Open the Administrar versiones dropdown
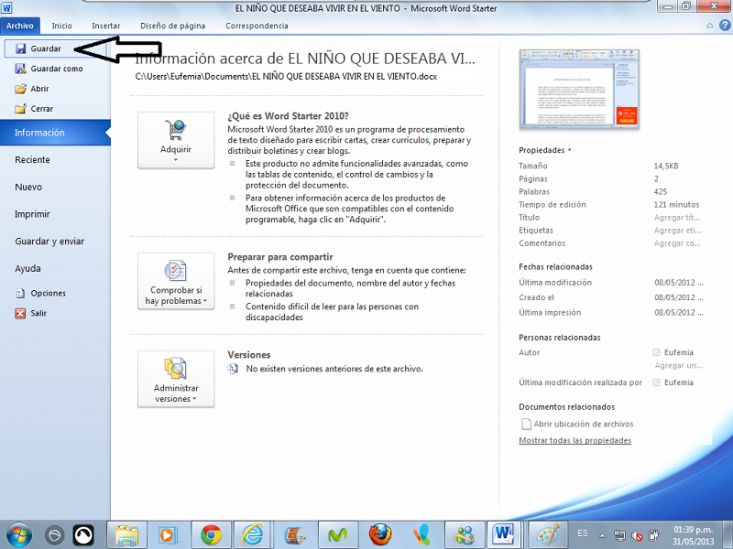This screenshot has width=733, height=549. pyautogui.click(x=176, y=379)
